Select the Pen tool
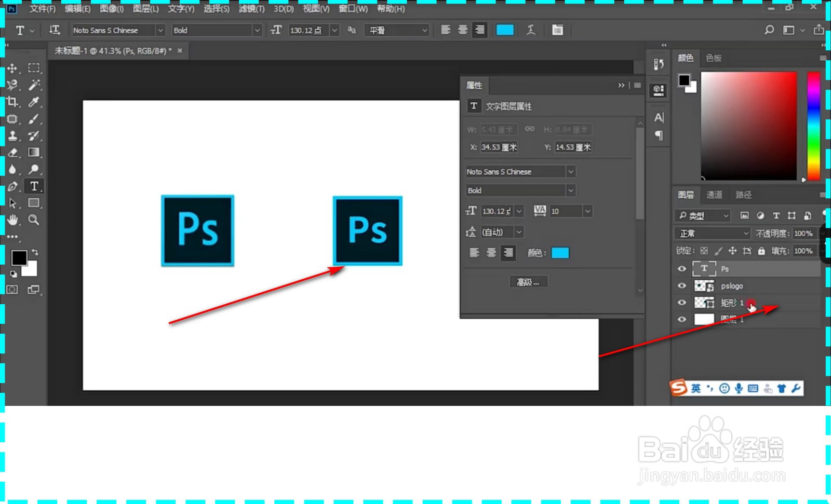This screenshot has height=504, width=831. click(x=12, y=186)
